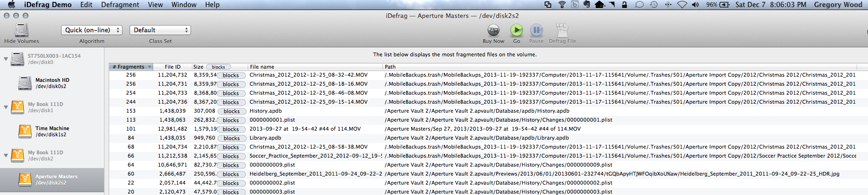Click the Evernote elephant menu bar icon
The image size is (868, 195).
[587, 5]
